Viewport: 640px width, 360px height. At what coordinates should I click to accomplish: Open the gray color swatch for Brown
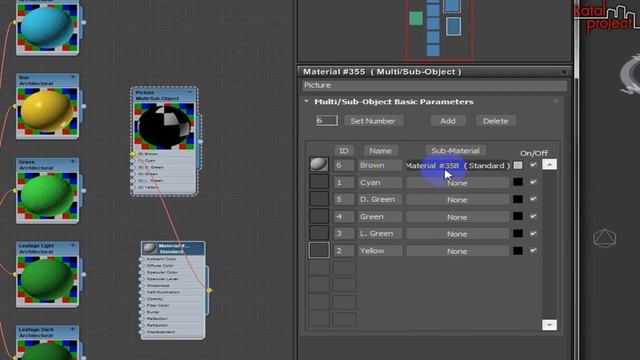pyautogui.click(x=518, y=165)
